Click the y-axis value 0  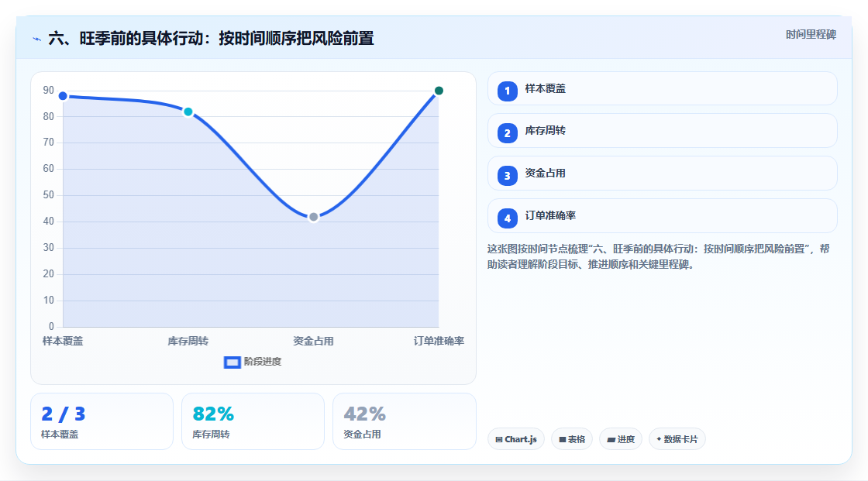point(51,327)
